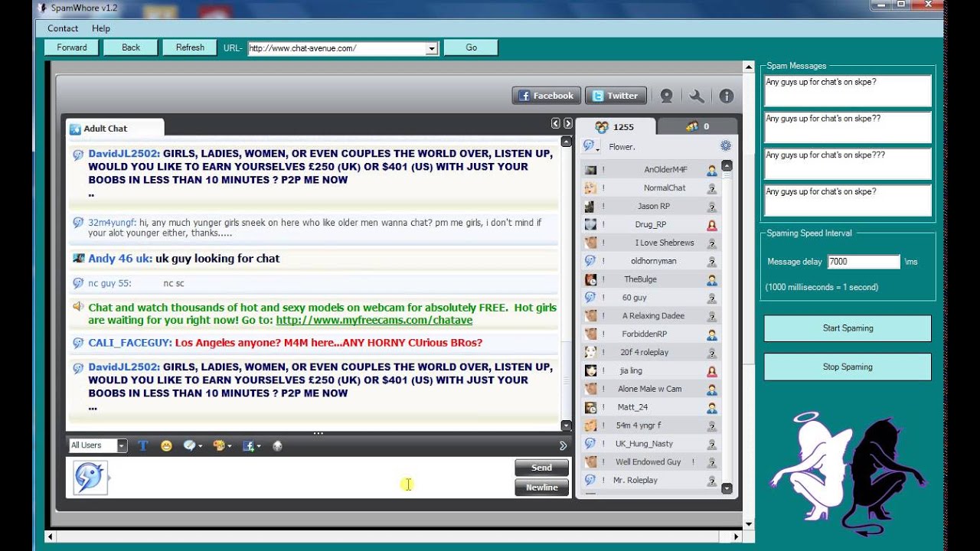This screenshot has height=551, width=980.
Task: Click username 32m4yungf in chat log
Action: point(112,223)
